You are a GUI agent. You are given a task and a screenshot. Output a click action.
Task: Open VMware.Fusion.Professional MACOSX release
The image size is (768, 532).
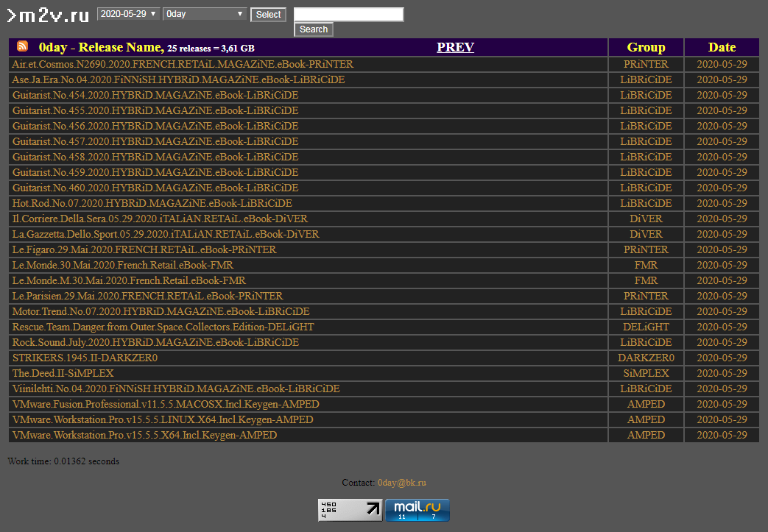pyautogui.click(x=166, y=404)
